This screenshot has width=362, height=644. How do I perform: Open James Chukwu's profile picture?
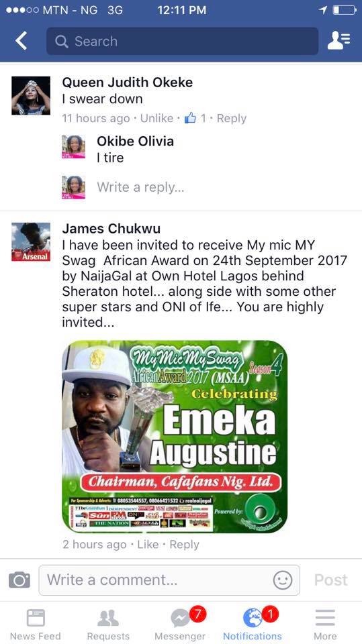(x=31, y=242)
